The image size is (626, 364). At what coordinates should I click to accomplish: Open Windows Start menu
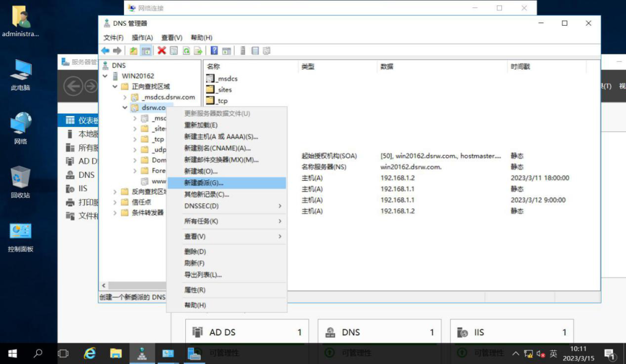click(12, 354)
